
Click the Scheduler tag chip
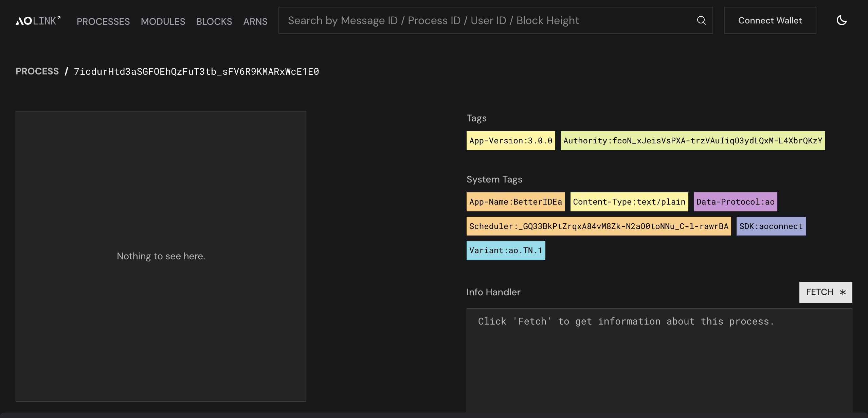coord(598,226)
